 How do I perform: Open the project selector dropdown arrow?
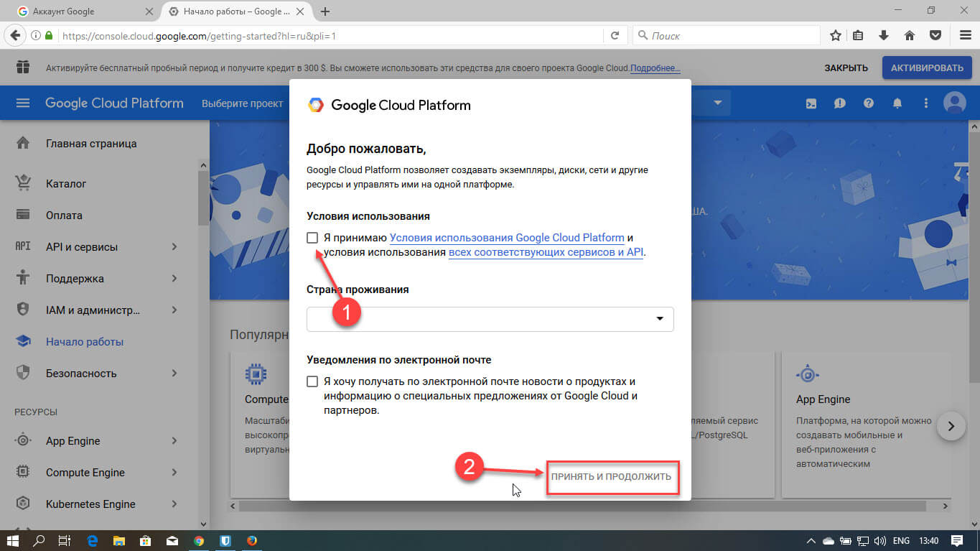coord(717,103)
